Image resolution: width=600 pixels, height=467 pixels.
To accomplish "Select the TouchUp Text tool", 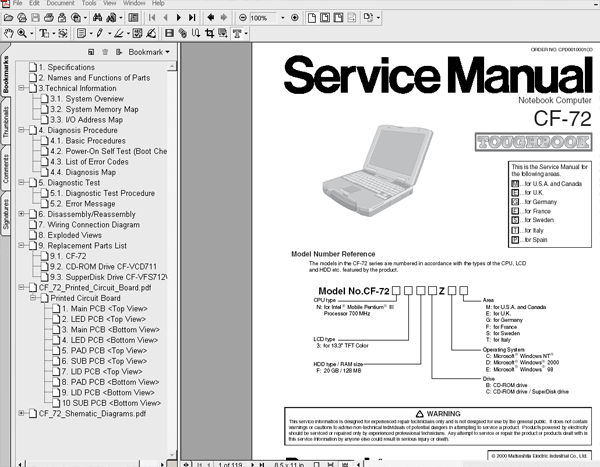I will pos(237,34).
